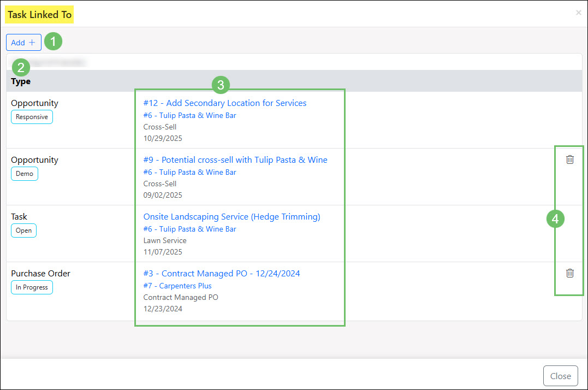Open the #7 Carpenters Plus link

[177, 286]
